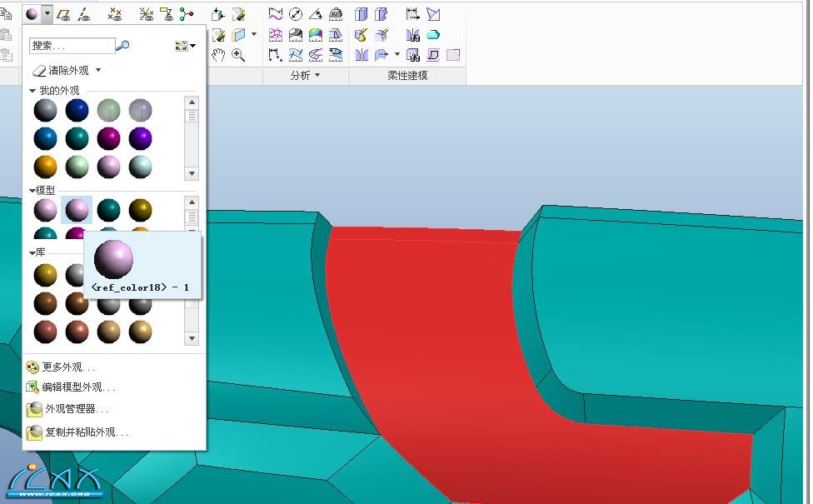
Task: Click the angle measure analysis icon
Action: pyautogui.click(x=316, y=14)
